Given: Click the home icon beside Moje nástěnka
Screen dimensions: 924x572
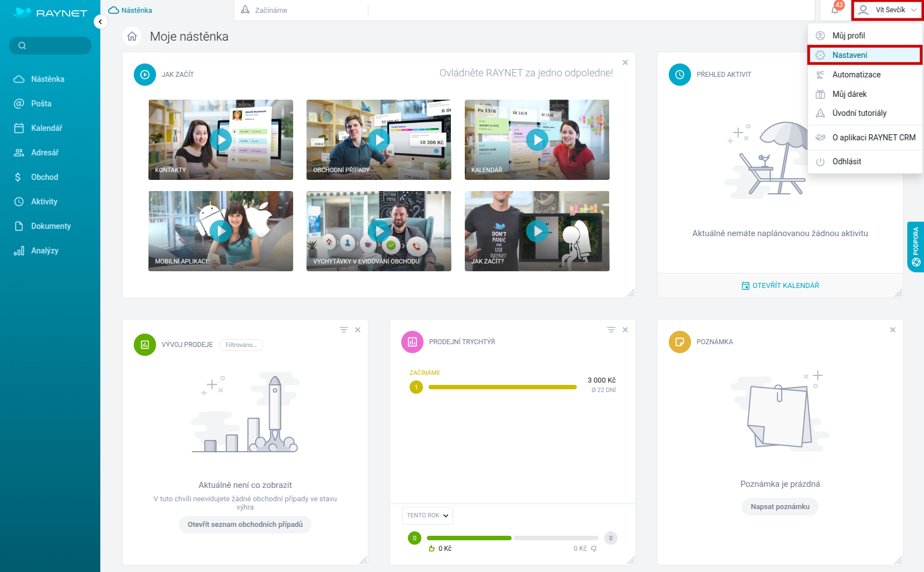Looking at the screenshot, I should coord(132,36).
